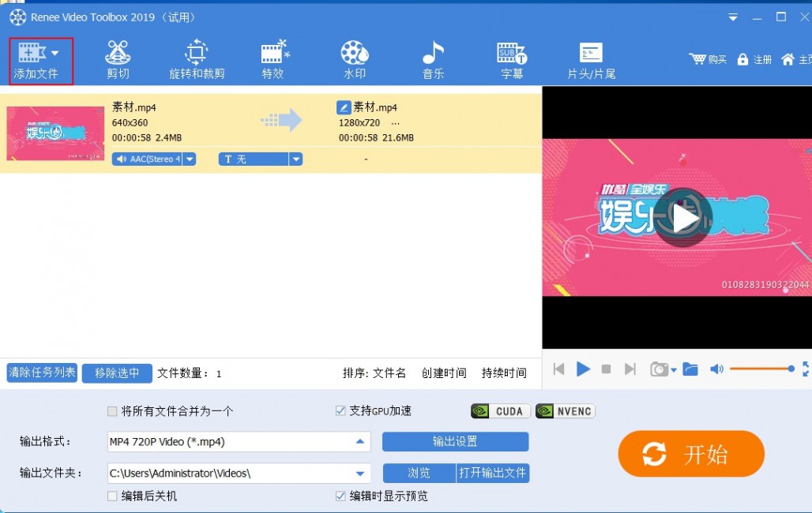The image size is (812, 513).
Task: Click the NVENC badge
Action: [x=566, y=411]
